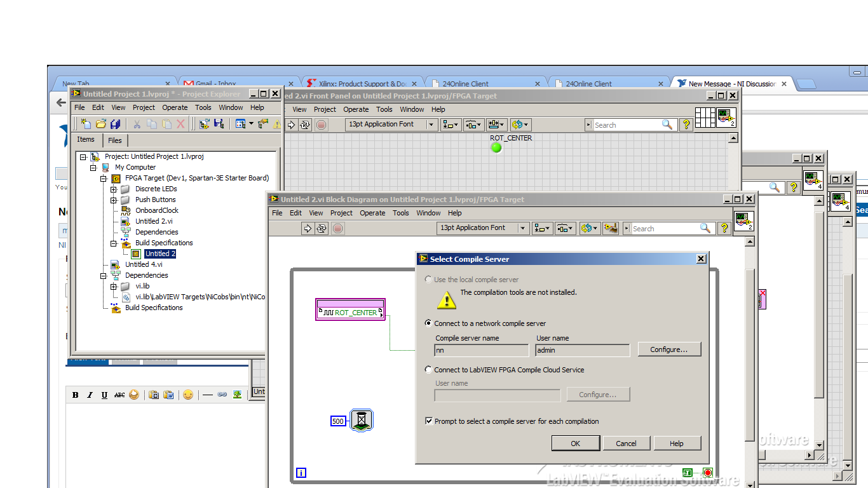
Task: Open Window menu in Front Panel window
Action: click(x=412, y=109)
